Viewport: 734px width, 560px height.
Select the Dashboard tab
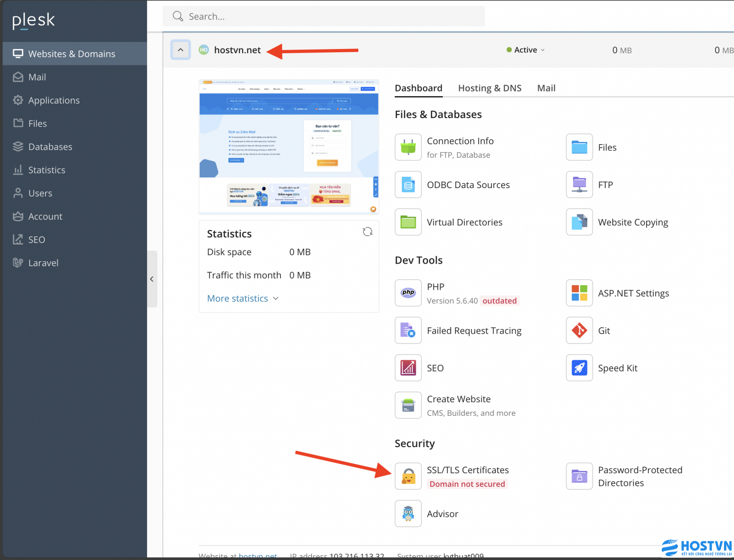pyautogui.click(x=419, y=88)
